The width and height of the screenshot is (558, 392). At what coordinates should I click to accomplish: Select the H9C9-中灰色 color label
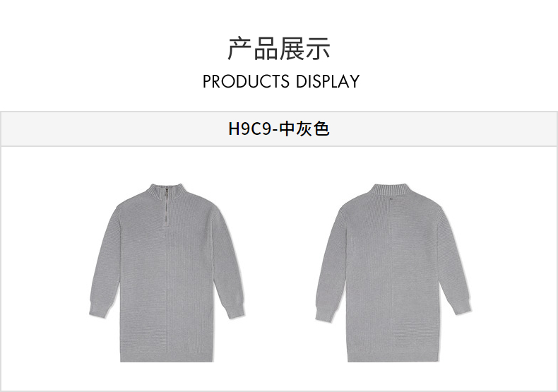[x=279, y=129]
